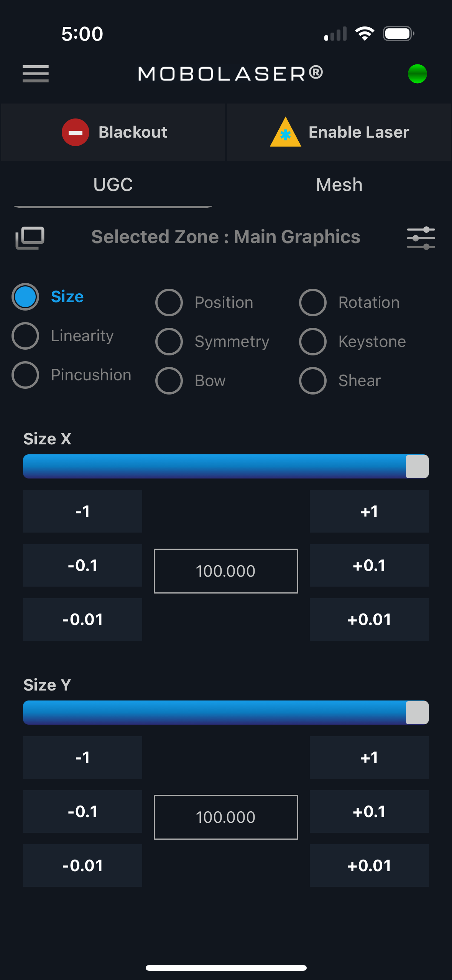Select the Position radio option

169,303
